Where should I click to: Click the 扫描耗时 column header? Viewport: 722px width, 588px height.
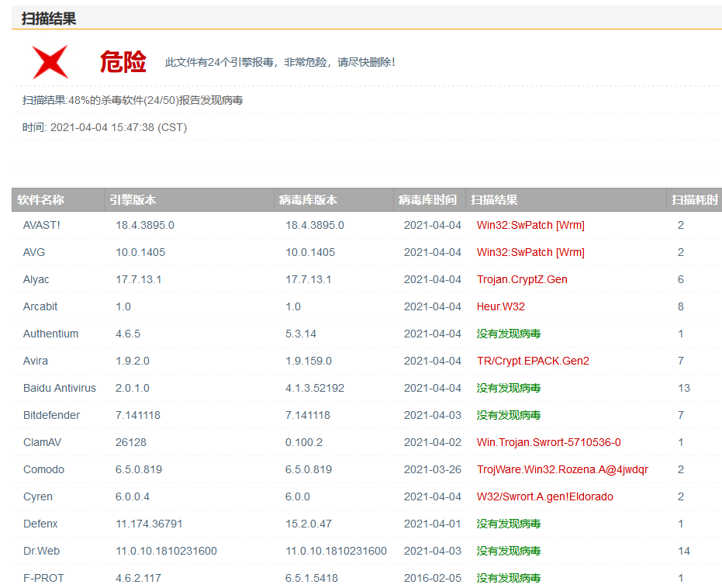[x=695, y=200]
